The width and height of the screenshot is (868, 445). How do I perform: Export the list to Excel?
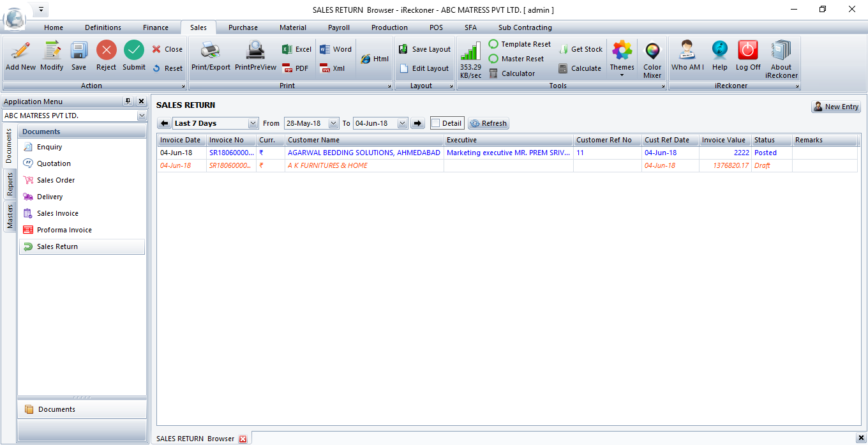coord(297,49)
